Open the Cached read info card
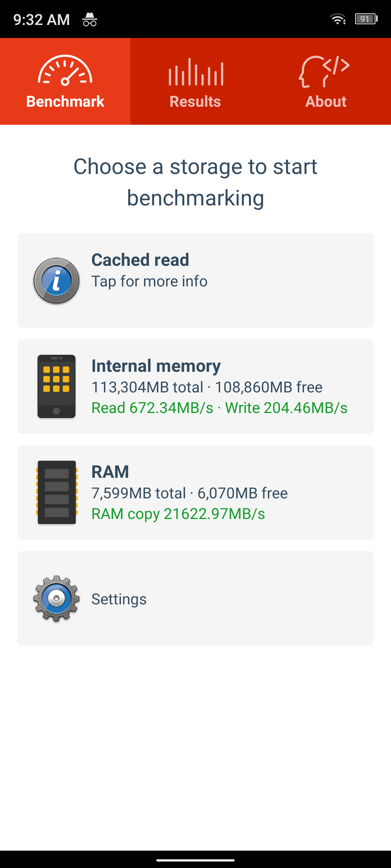391x868 pixels. coord(195,280)
